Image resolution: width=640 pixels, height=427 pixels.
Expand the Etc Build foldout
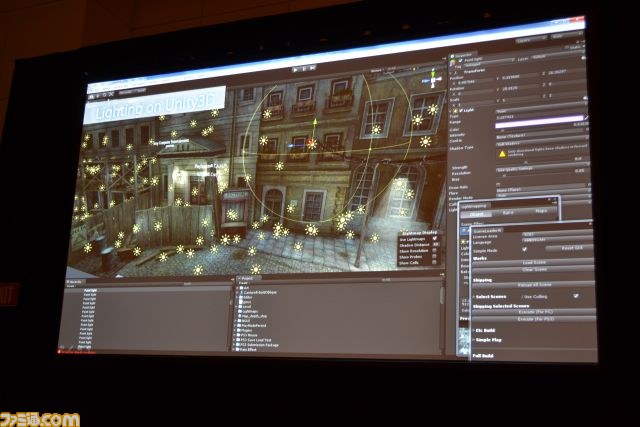[x=474, y=330]
